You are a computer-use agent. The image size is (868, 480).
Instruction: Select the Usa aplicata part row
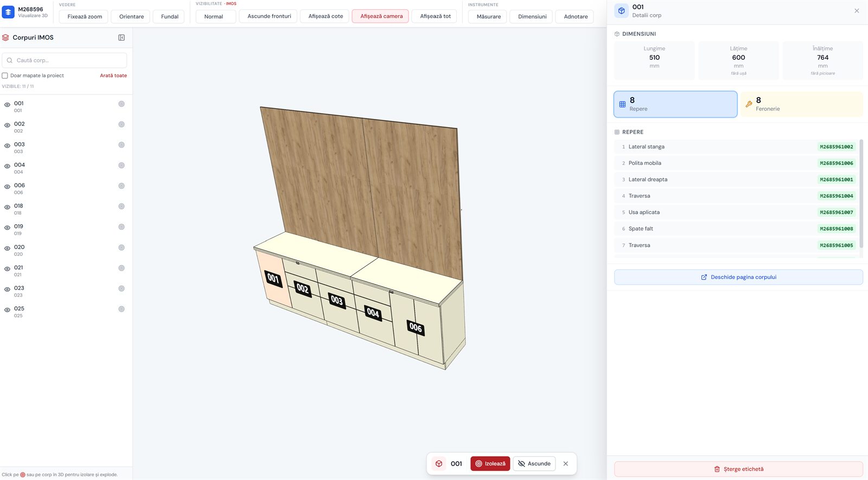point(736,212)
